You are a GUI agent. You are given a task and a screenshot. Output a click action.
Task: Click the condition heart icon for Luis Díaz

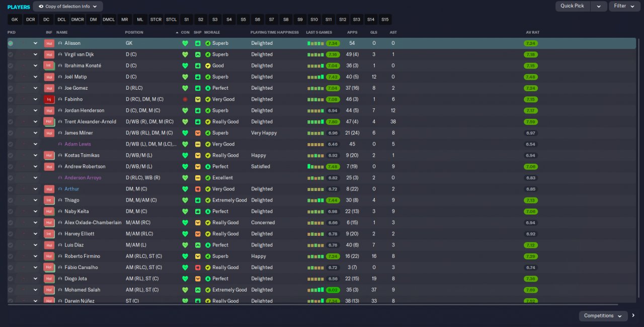pyautogui.click(x=185, y=245)
